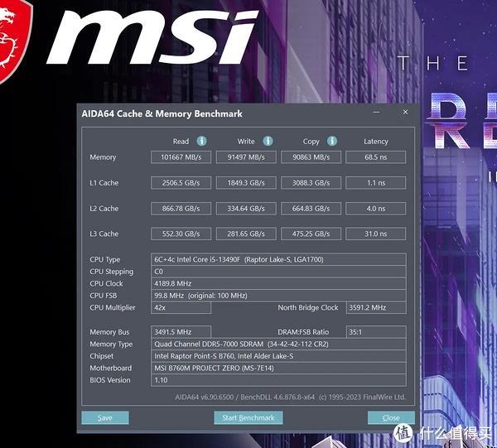Click BIOS Version field 1.10

(278, 380)
